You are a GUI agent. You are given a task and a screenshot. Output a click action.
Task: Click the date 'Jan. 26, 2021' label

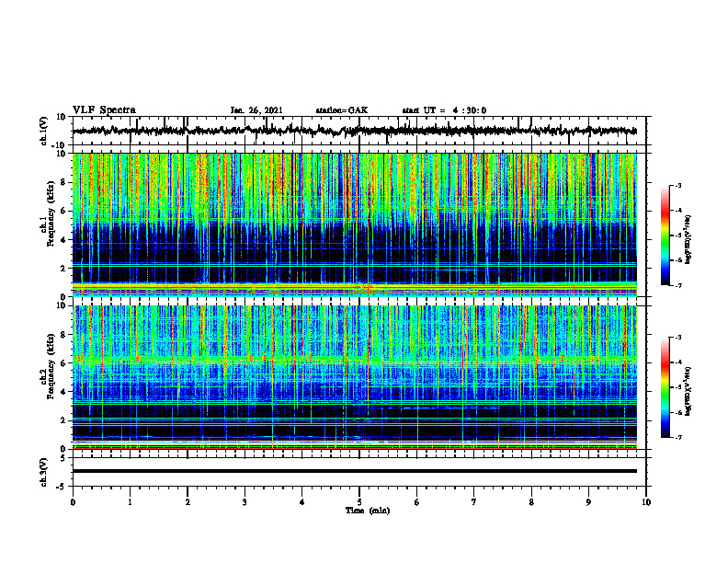[x=256, y=110]
